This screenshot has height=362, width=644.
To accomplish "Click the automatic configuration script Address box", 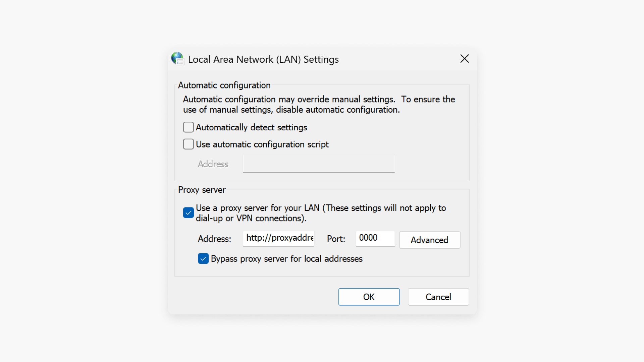I will pyautogui.click(x=318, y=164).
